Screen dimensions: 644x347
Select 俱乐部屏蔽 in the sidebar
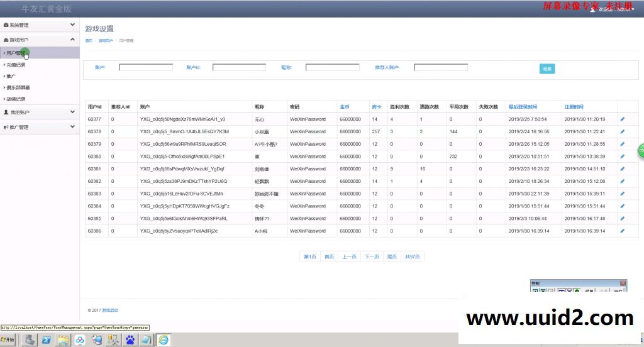click(18, 87)
